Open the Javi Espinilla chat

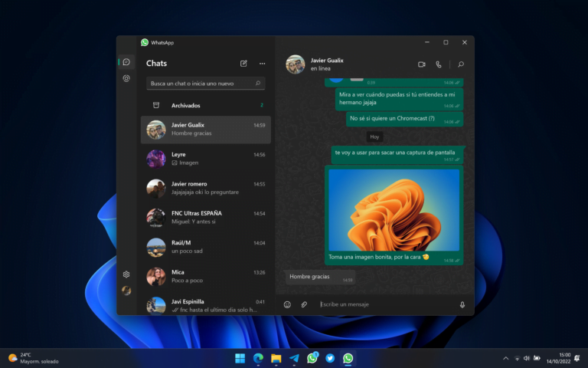(x=205, y=305)
